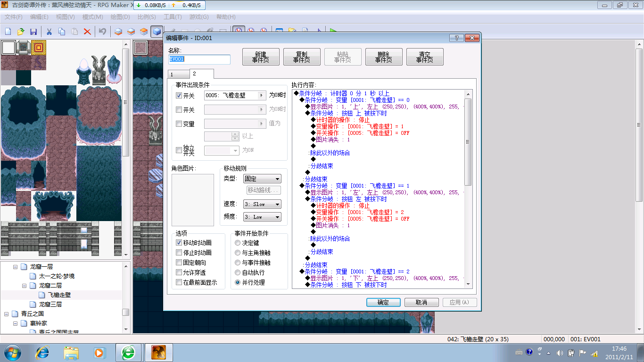644x362 pixels.
Task: Click the undo arrow icon
Action: (x=102, y=32)
